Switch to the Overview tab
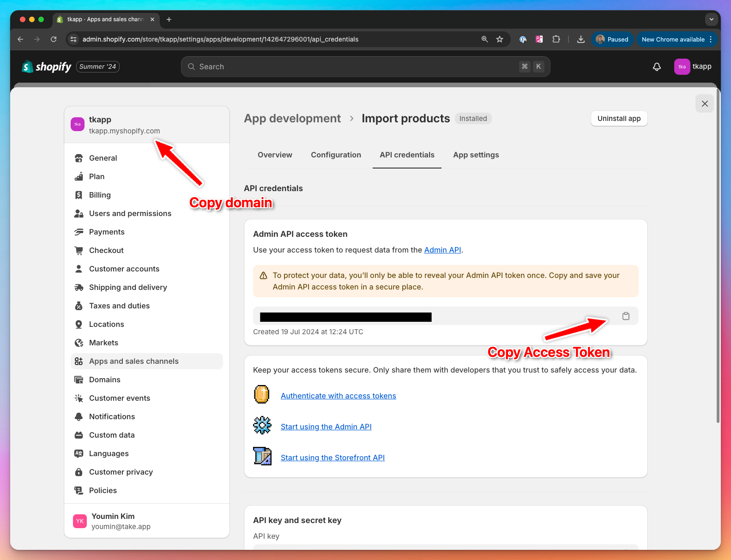The image size is (731, 560). pos(275,155)
